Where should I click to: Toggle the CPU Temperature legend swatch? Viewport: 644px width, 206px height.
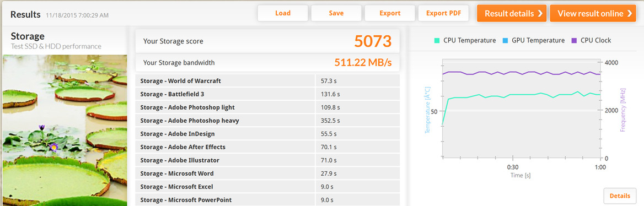click(x=437, y=41)
